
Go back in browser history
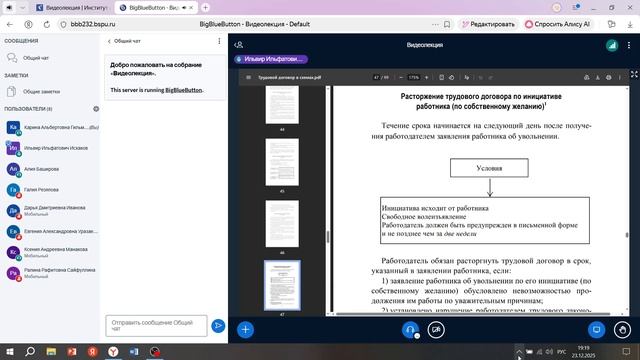(x=10, y=24)
